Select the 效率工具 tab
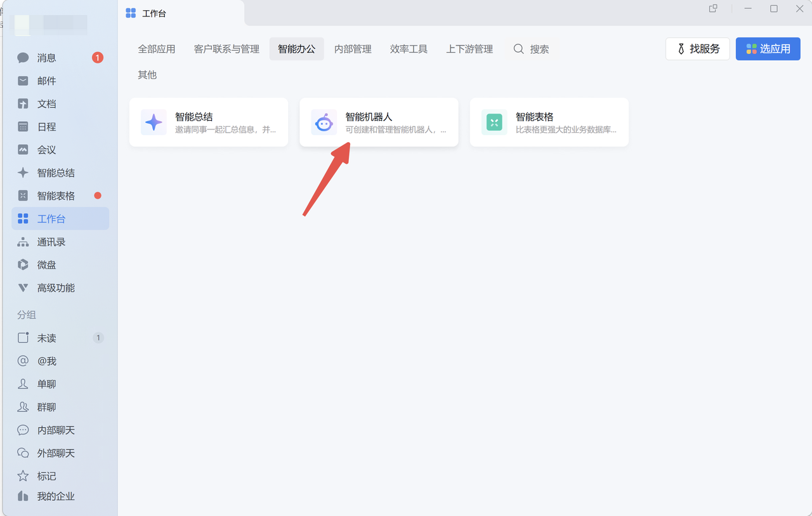The image size is (812, 516). (409, 49)
